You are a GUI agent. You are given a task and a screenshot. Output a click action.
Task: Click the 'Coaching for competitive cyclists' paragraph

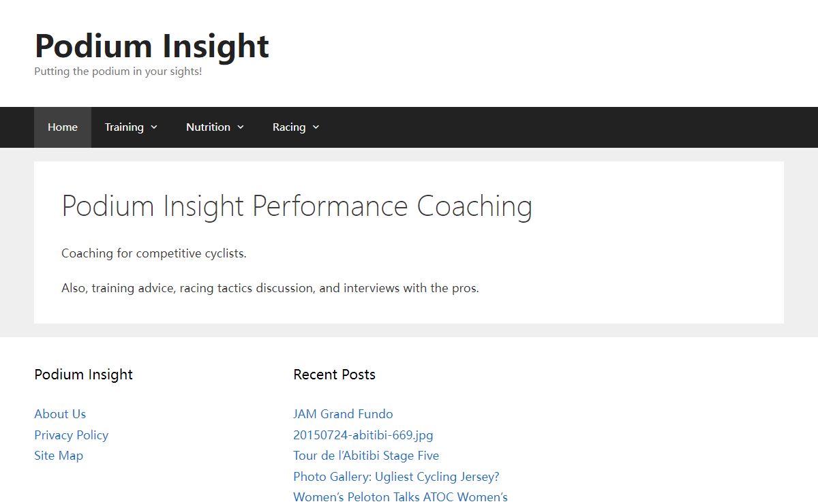click(154, 253)
